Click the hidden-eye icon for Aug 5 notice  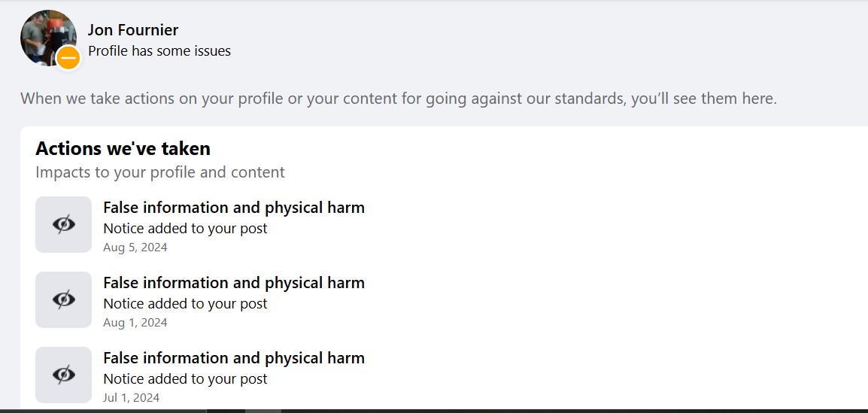(x=63, y=224)
